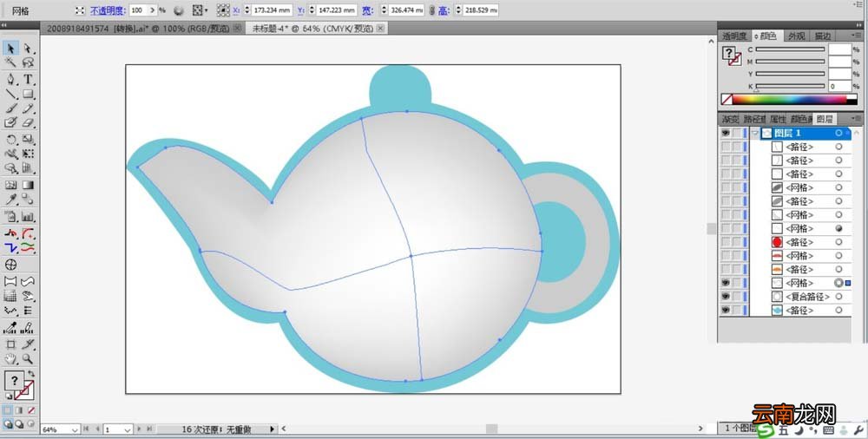Go to the first artboard button
Viewport: 868px width, 439px height.
[87, 429]
